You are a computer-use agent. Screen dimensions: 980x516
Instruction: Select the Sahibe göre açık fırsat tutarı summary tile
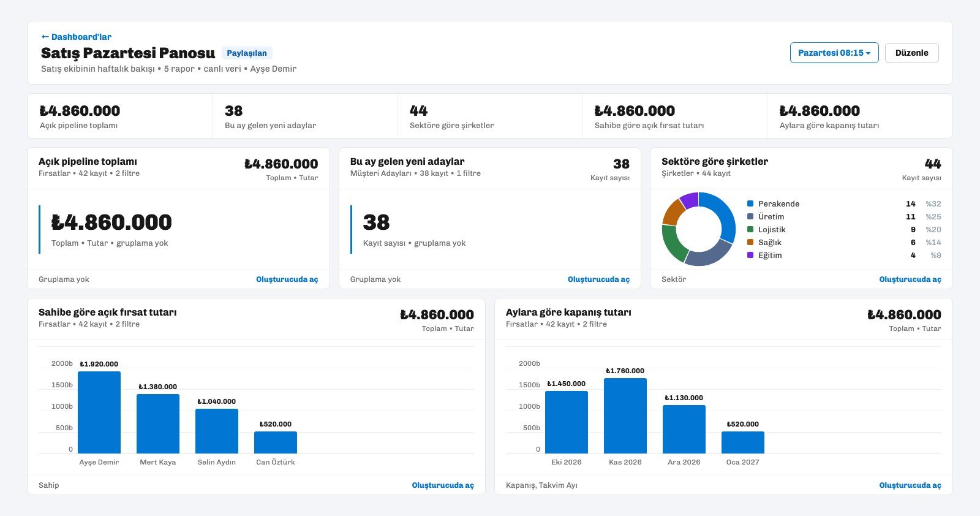click(675, 116)
